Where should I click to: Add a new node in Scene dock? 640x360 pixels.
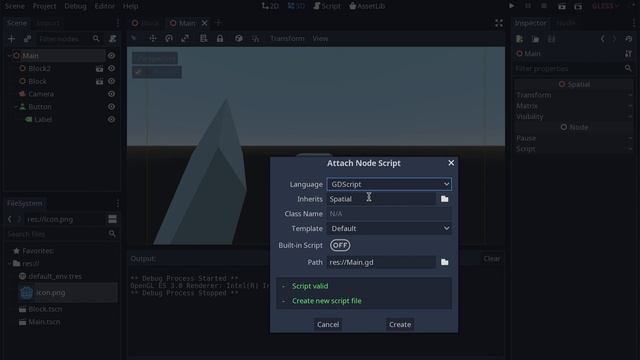[x=11, y=39]
